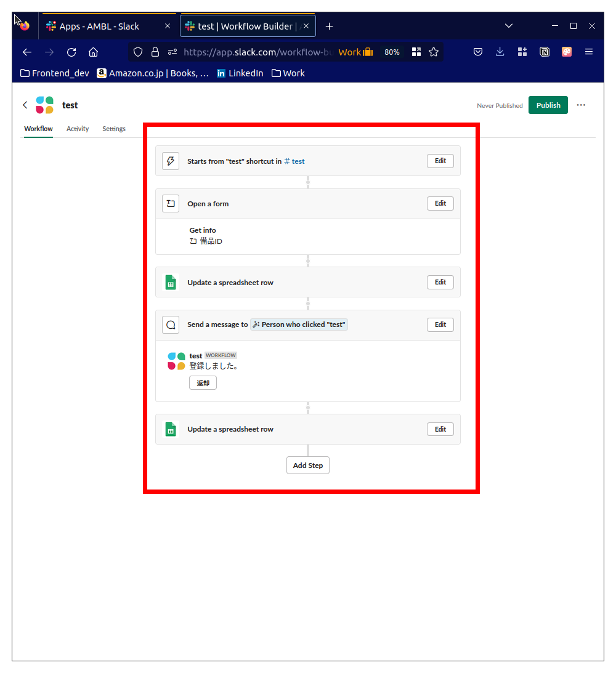Click the form icon beside "Open a form"
Viewport: 616px width, 673px height.
[x=171, y=203]
